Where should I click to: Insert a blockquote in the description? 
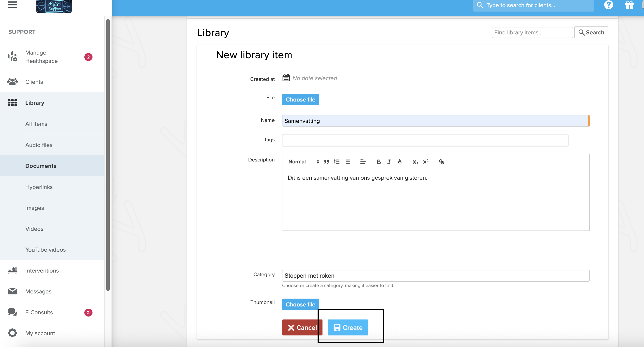(x=326, y=162)
